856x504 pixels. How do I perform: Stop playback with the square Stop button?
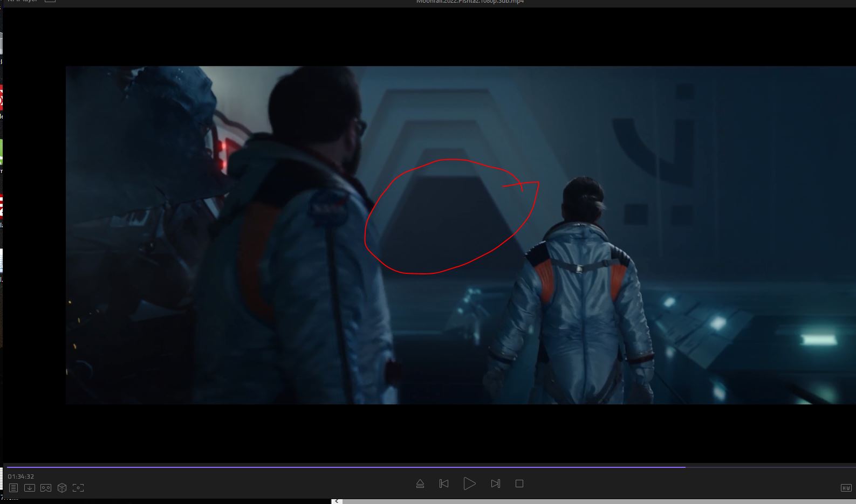click(519, 484)
